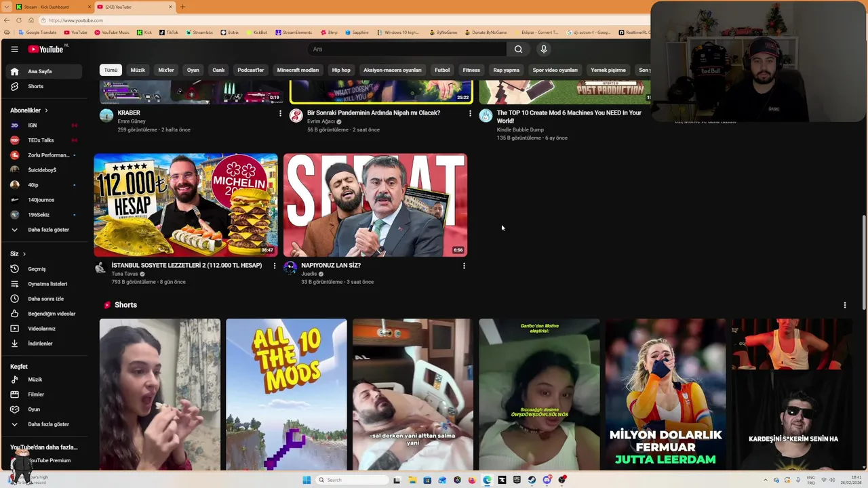Expand Keşfet's Daha fazla göster
The height and width of the screenshot is (488, 868).
43,424
